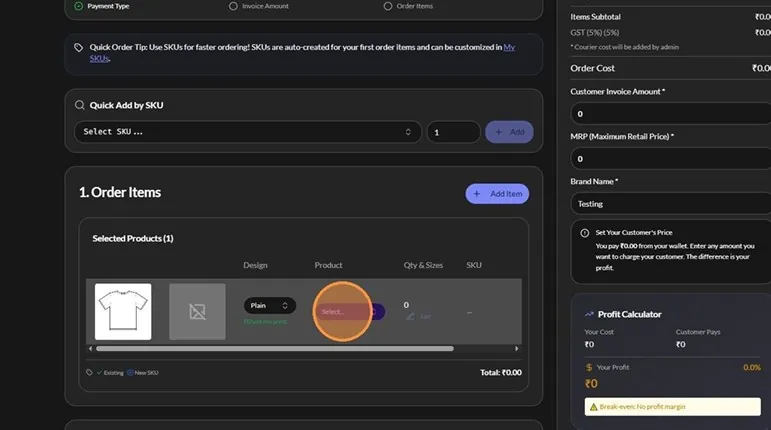771x430 pixels.
Task: Click the Total: ₹0.00 text
Action: 501,373
